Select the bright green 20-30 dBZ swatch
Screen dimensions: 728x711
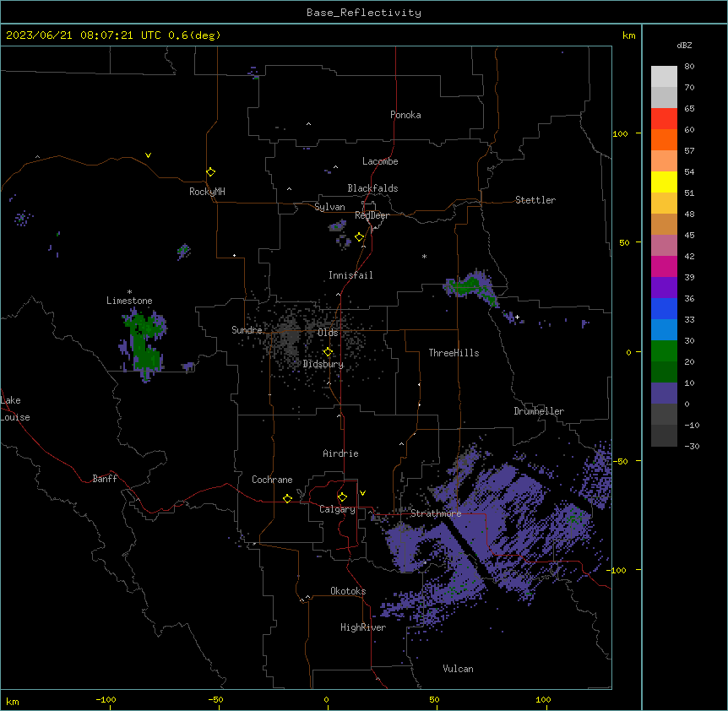pos(664,351)
